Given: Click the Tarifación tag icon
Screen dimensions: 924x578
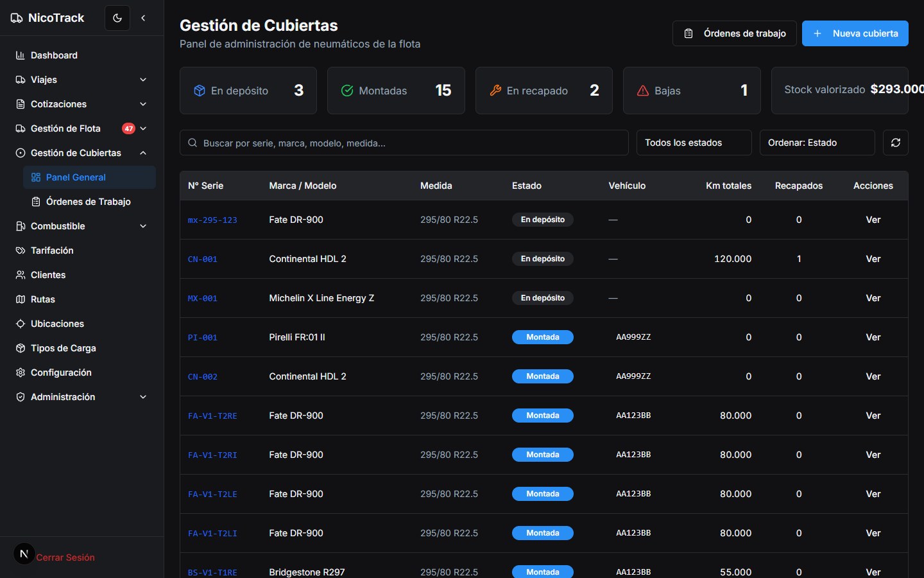Looking at the screenshot, I should 21,250.
